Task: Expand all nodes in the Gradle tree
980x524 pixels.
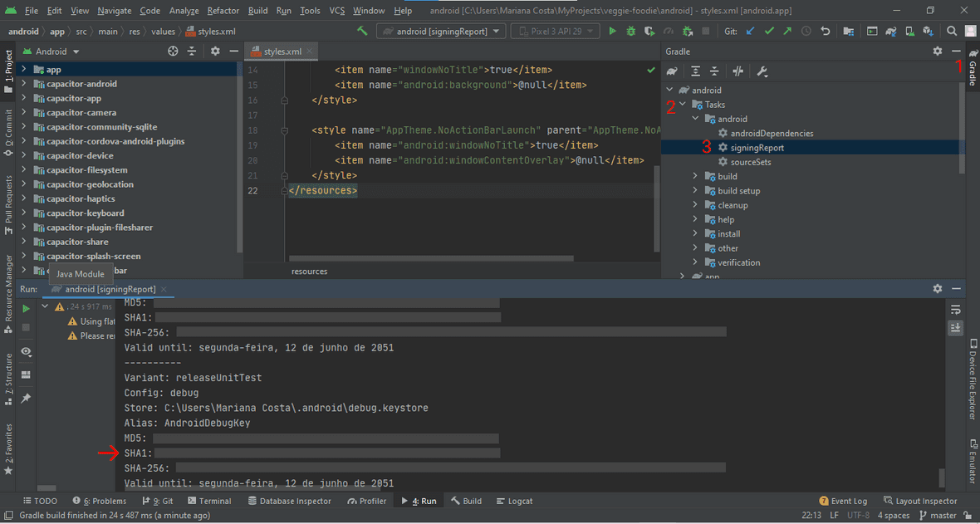Action: (695, 71)
